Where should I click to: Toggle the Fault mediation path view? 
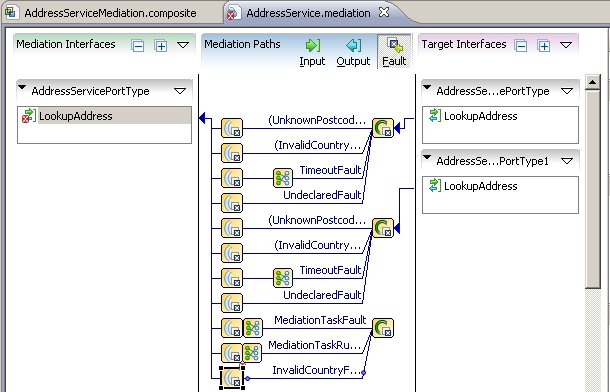[394, 52]
